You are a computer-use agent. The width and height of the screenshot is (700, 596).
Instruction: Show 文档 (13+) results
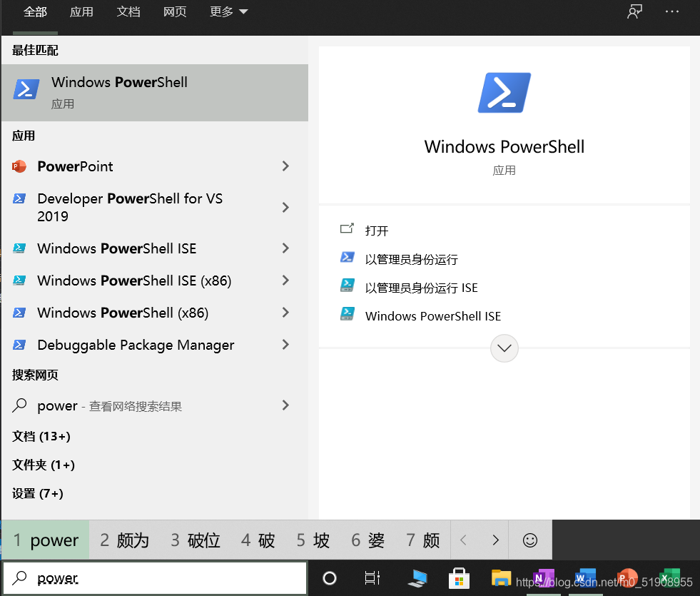point(41,436)
